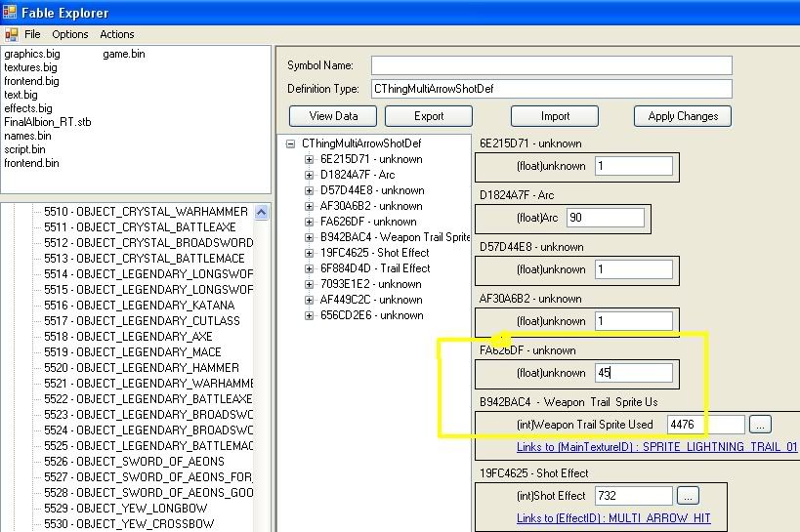Click the Definition Type field
Viewport: 800px width, 532px height.
coord(552,89)
